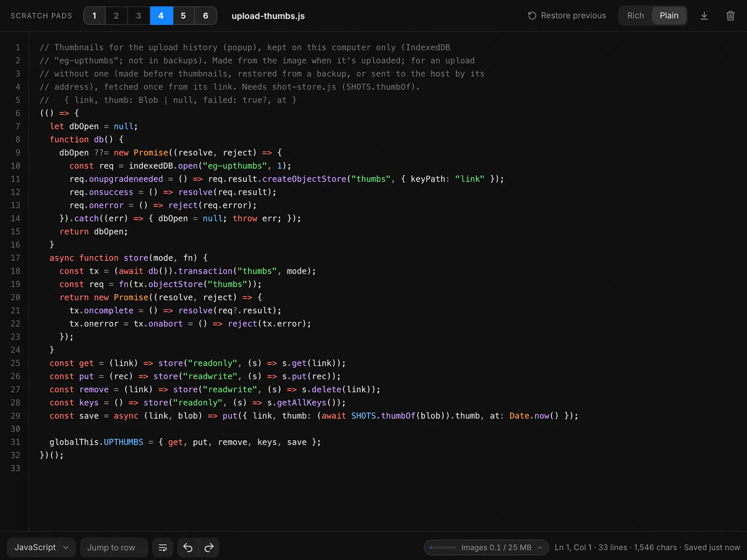Switch to Rich view mode
747x560 pixels.
[635, 16]
